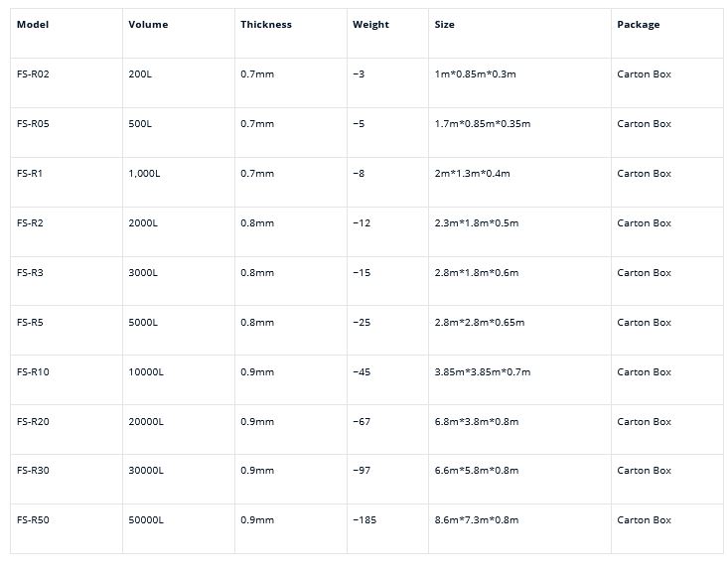
Task: Select the FS-R2 model cell
Action: [30, 223]
